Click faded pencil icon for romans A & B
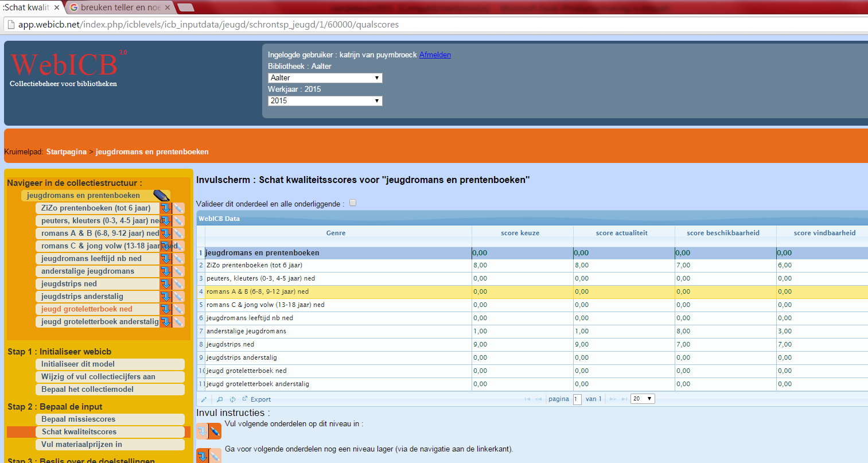The width and height of the screenshot is (868, 463). tap(178, 234)
